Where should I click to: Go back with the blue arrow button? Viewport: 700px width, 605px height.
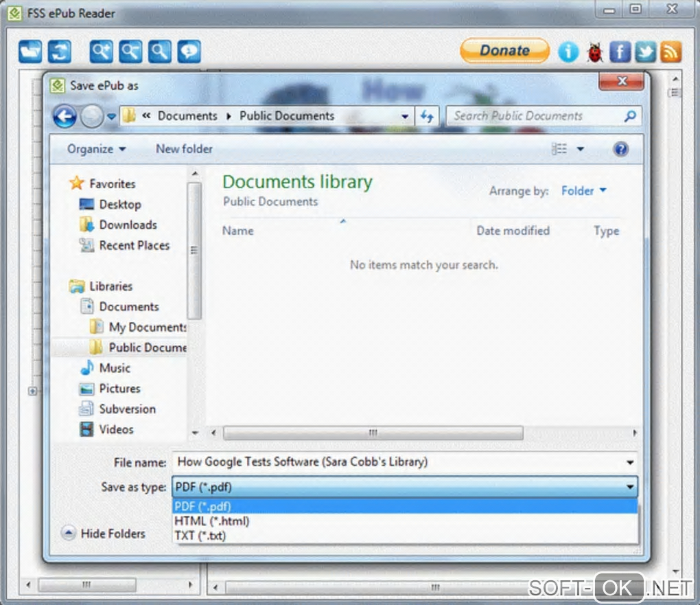click(x=65, y=117)
